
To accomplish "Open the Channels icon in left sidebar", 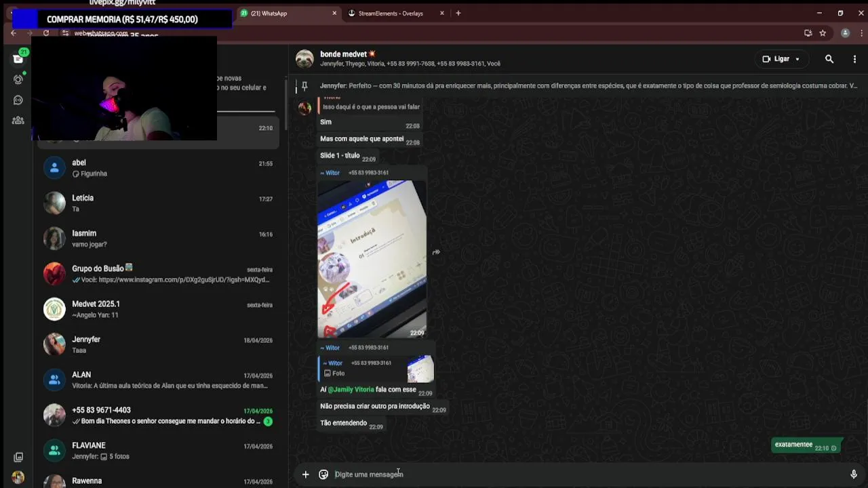I will tap(18, 100).
